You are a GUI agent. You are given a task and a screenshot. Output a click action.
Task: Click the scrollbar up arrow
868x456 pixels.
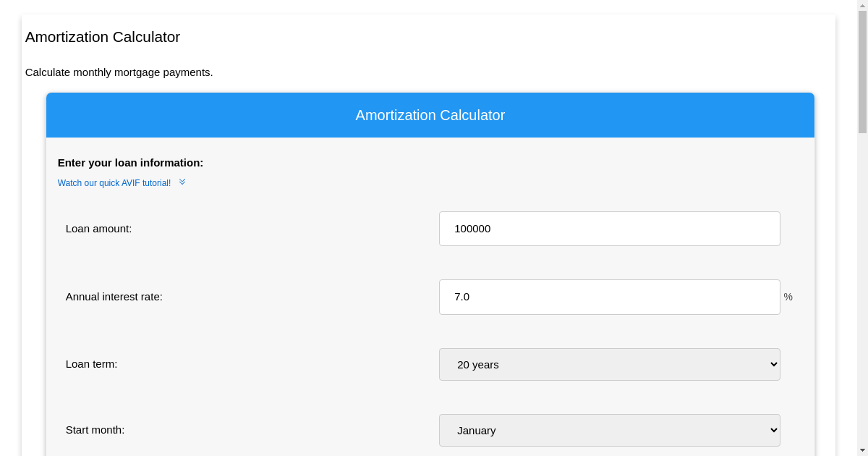(x=861, y=6)
